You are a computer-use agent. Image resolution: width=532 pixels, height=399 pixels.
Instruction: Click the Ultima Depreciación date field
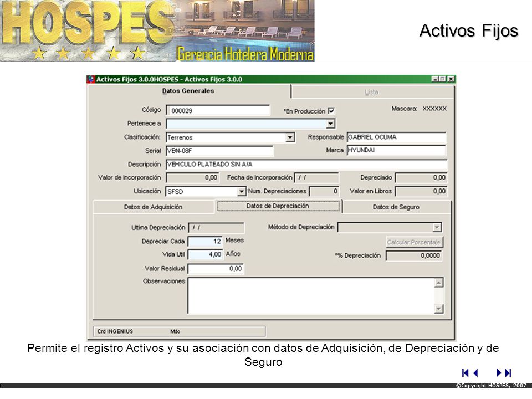pyautogui.click(x=216, y=228)
